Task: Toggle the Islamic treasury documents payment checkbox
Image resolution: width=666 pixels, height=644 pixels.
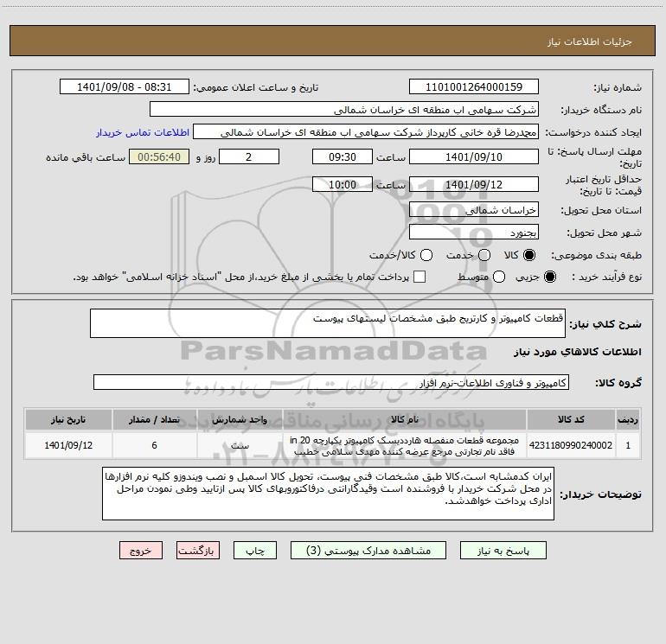Action: (x=419, y=277)
